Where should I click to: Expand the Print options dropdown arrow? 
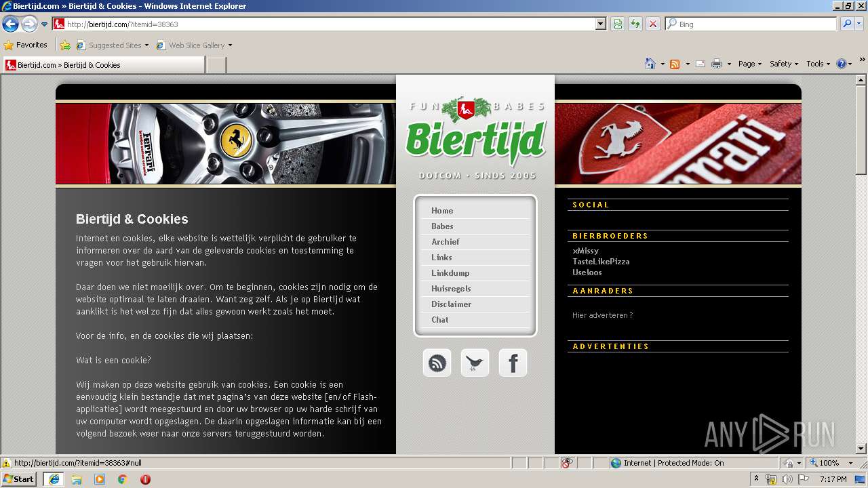(x=729, y=64)
